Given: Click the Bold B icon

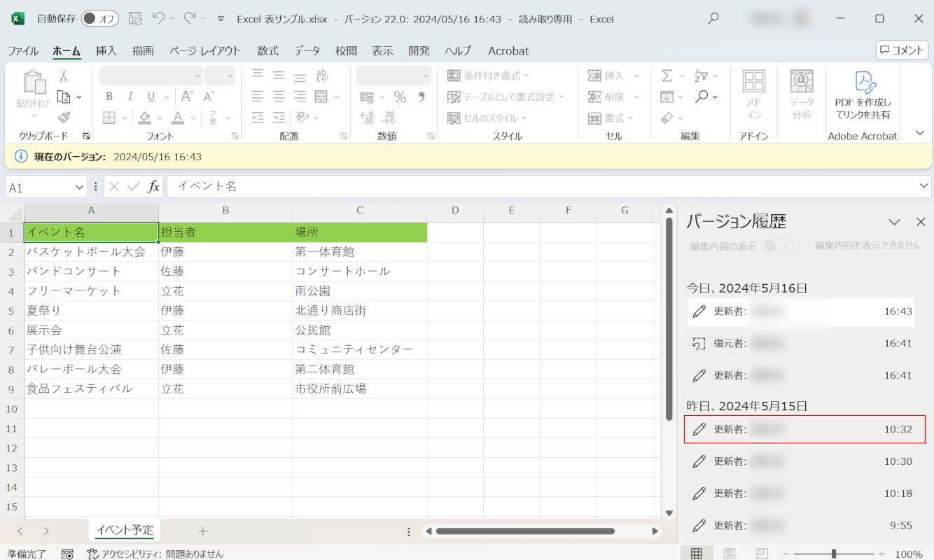Looking at the screenshot, I should click(x=109, y=97).
